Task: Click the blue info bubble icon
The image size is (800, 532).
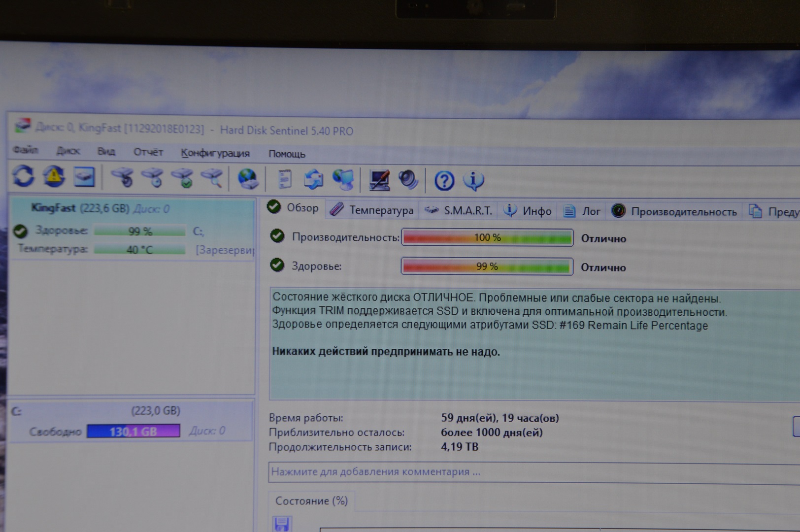Action: pyautogui.click(x=473, y=181)
